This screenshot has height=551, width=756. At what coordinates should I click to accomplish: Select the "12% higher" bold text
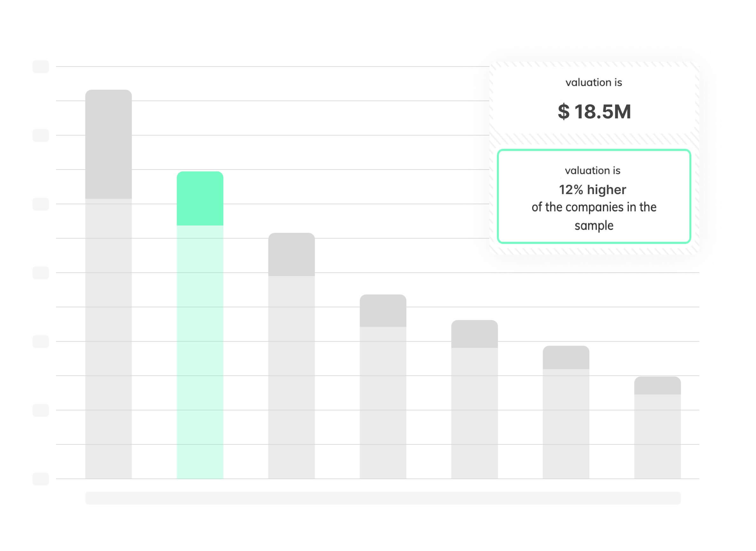592,190
